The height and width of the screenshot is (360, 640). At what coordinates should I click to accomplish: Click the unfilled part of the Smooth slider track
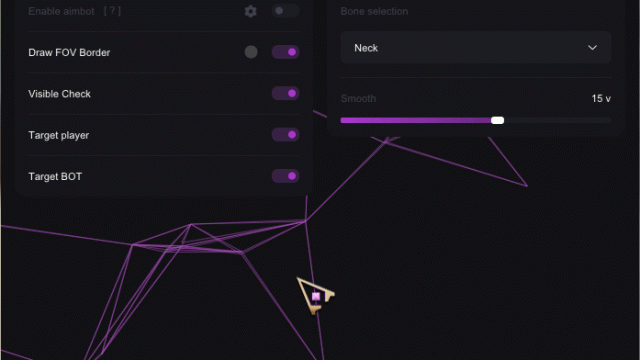558,120
